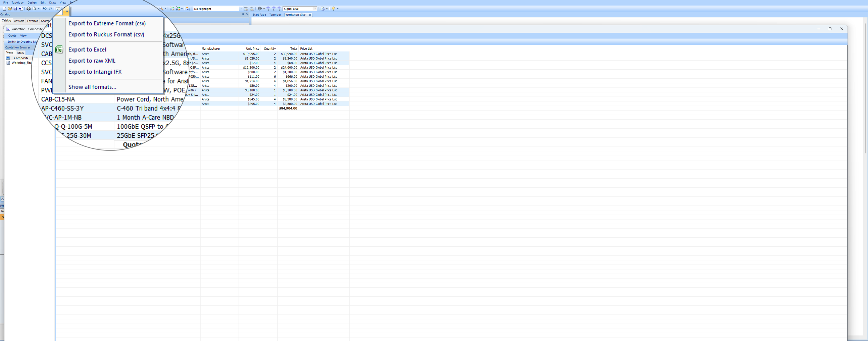868x341 pixels.
Task: Click the Open folder toolbar icon
Action: (x=10, y=9)
